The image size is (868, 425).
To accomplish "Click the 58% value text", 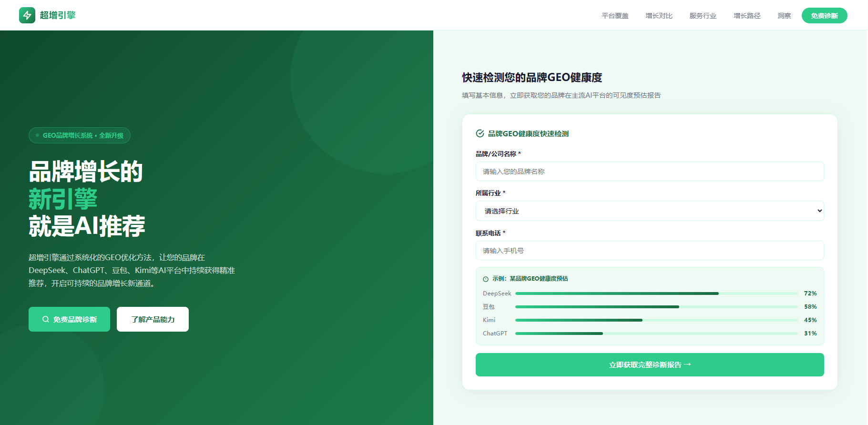I will 810,307.
